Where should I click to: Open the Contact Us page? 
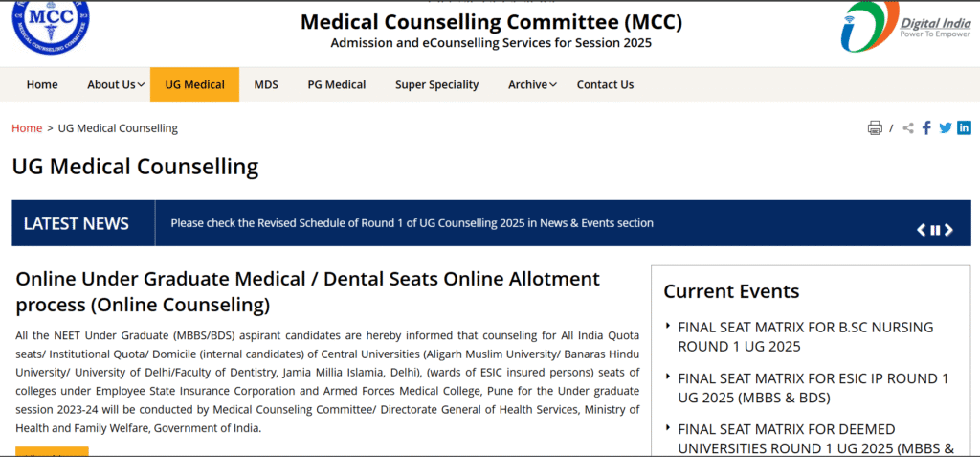605,84
